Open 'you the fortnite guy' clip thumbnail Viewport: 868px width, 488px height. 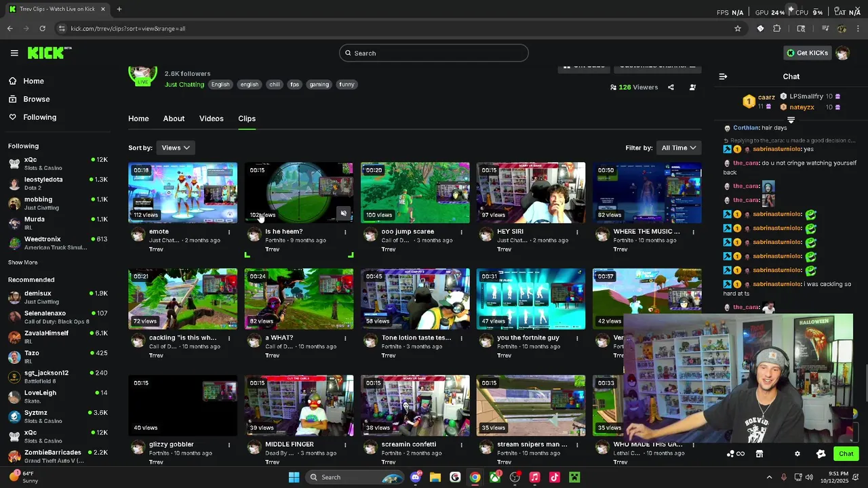531,299
